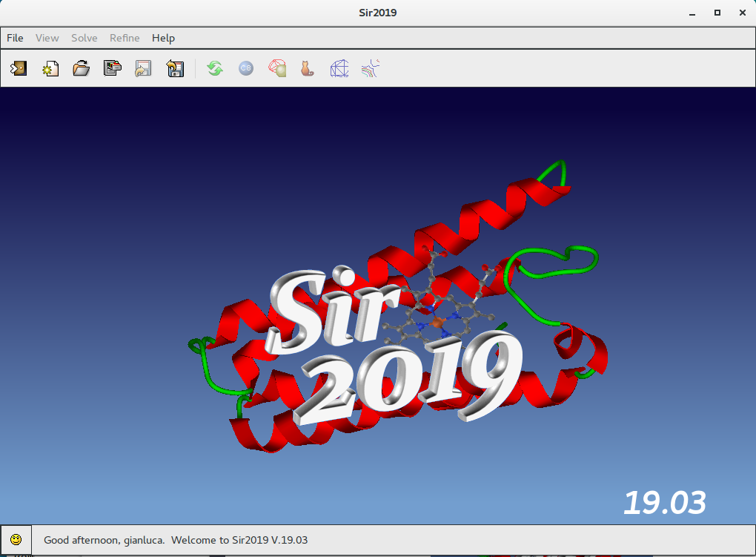The image size is (756, 557).
Task: Click the 19.03 version number text
Action: (x=665, y=502)
